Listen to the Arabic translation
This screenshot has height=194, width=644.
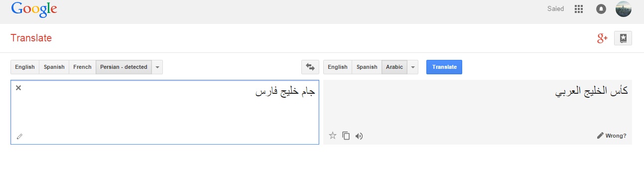tap(359, 136)
